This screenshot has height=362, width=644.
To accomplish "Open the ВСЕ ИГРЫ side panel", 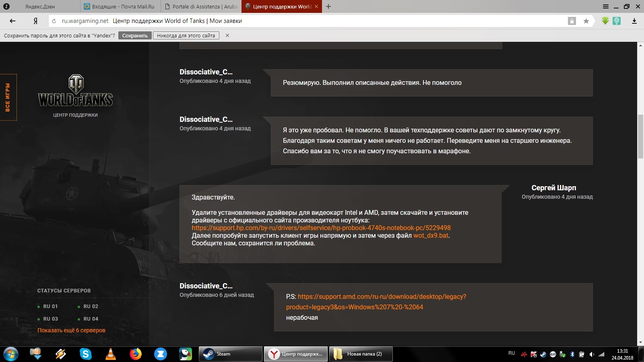I will pos(8,97).
